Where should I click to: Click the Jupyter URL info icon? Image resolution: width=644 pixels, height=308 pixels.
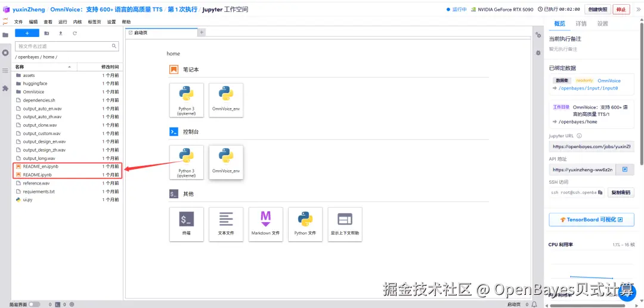click(x=579, y=135)
